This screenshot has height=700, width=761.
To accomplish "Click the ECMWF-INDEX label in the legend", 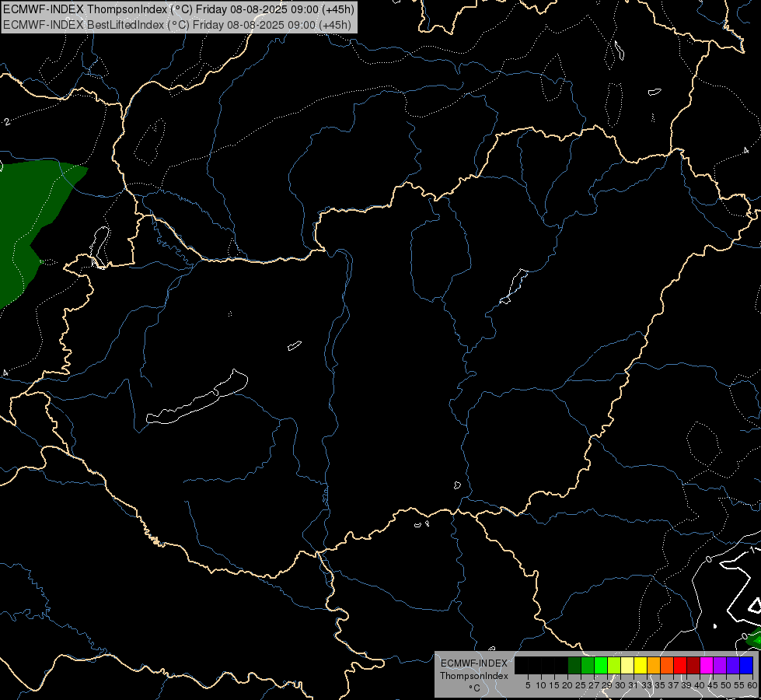I will click(473, 663).
